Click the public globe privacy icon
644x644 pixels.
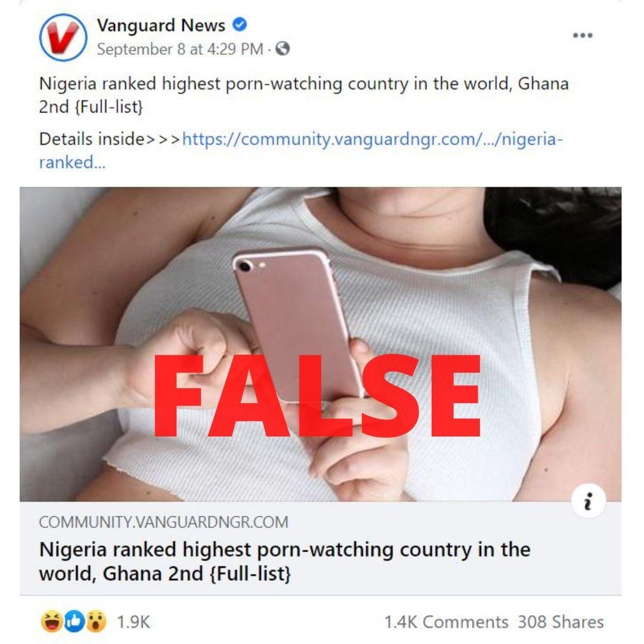tap(283, 49)
